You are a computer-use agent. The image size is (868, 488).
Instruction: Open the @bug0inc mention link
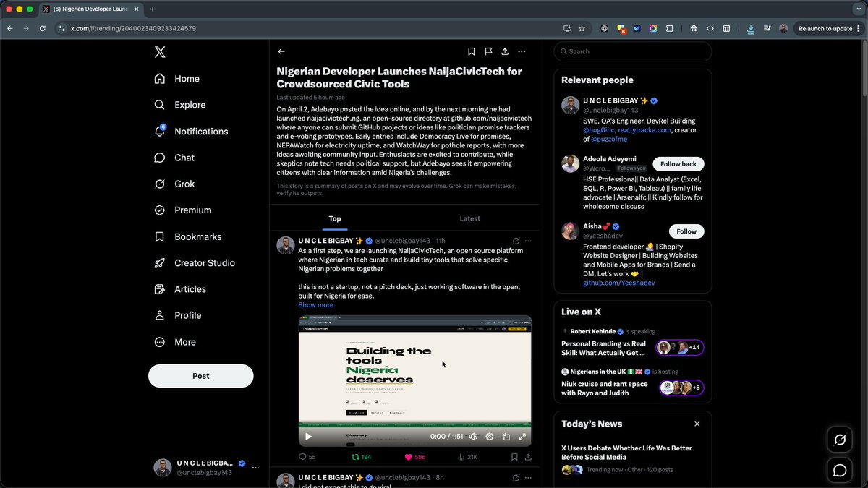point(598,130)
